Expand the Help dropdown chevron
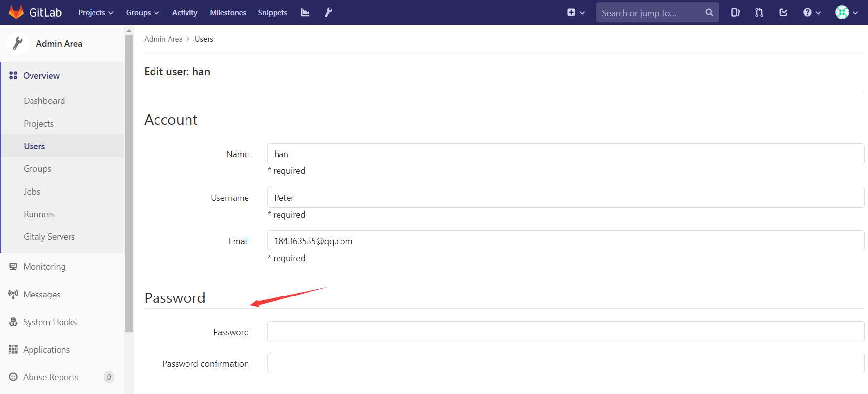 pos(818,13)
